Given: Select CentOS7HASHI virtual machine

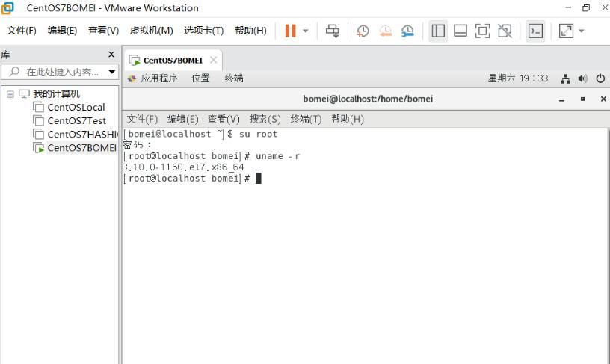Looking at the screenshot, I should pos(82,135).
